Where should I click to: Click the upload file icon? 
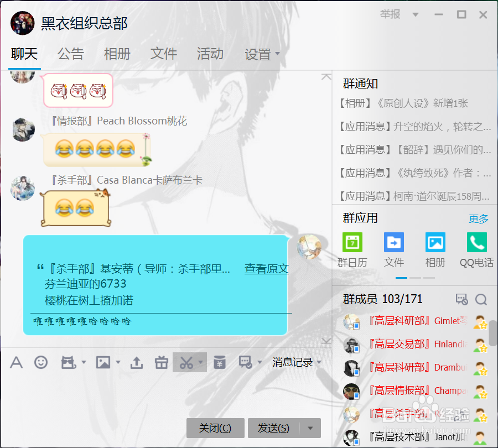pyautogui.click(x=137, y=362)
